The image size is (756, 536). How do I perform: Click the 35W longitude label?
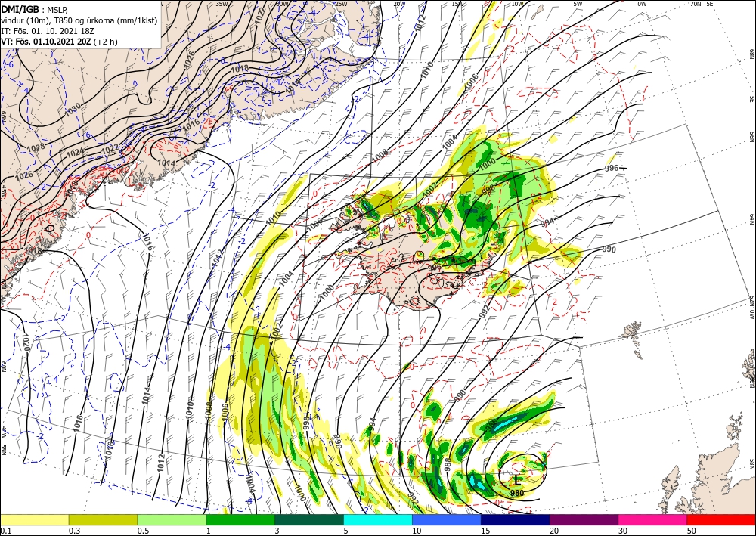pyautogui.click(x=222, y=3)
